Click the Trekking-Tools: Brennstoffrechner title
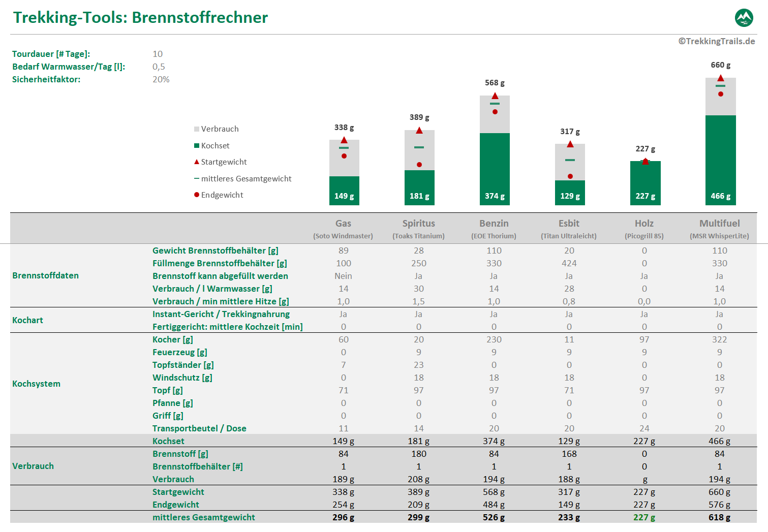 tap(140, 17)
